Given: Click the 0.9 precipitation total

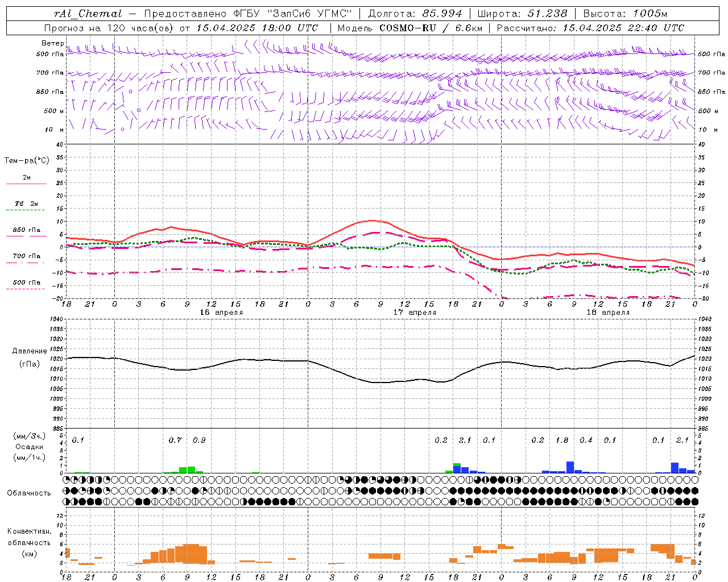Looking at the screenshot, I should [x=199, y=440].
